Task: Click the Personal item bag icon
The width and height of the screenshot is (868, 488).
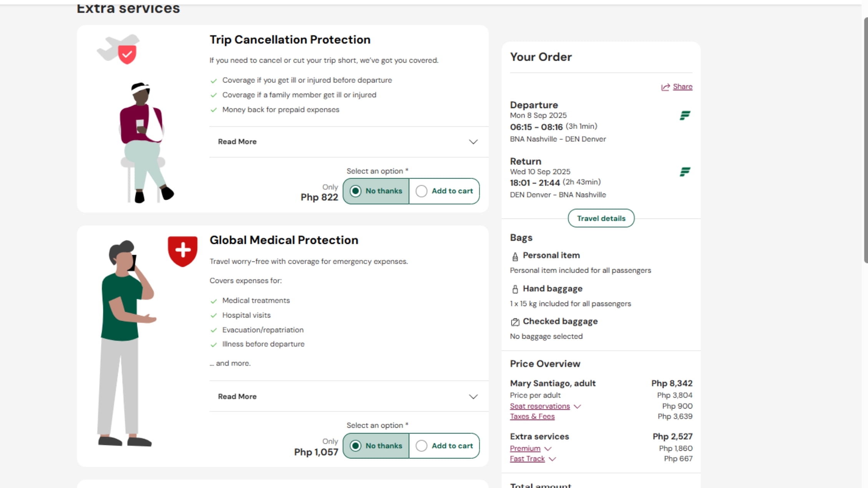Action: 515,256
